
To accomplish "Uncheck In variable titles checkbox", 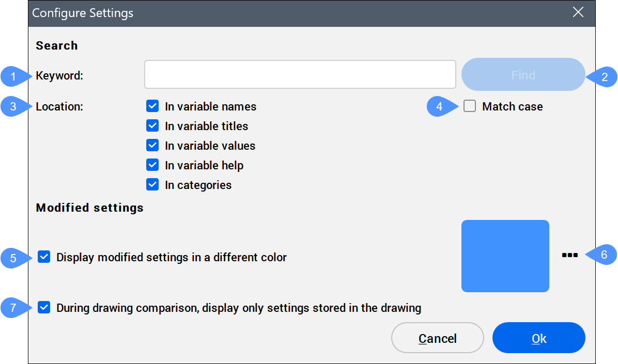I will [x=152, y=126].
